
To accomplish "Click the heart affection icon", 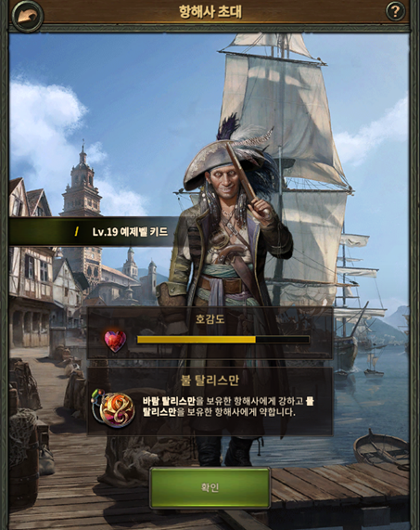I will [115, 341].
